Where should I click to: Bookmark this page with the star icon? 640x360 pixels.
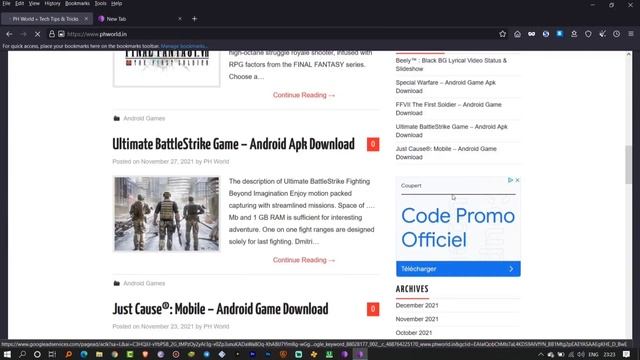pos(502,34)
